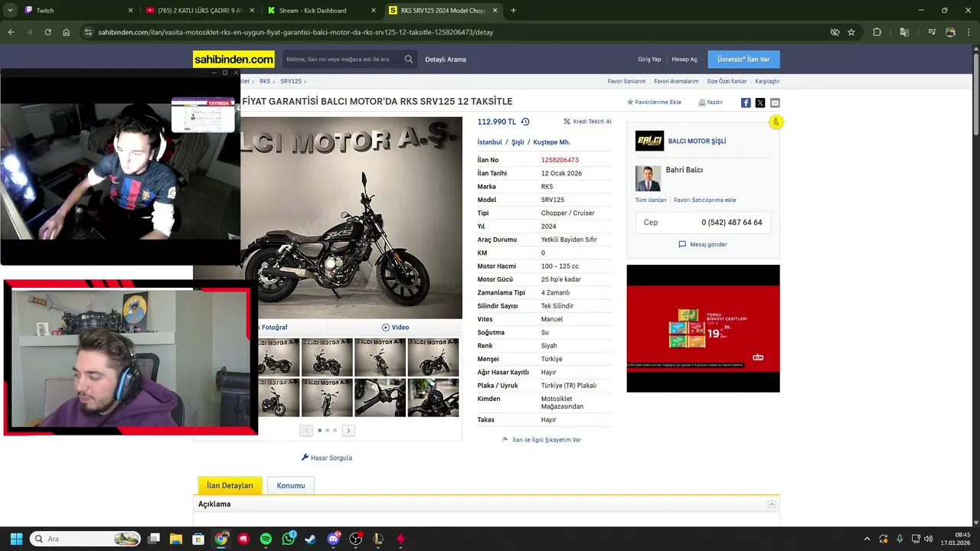
Task: Open Discord from the taskbar
Action: pos(333,539)
